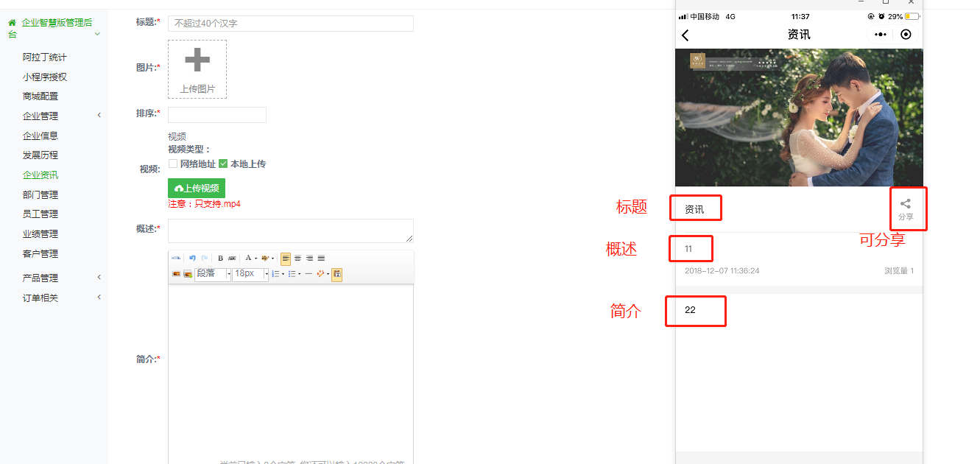This screenshot has width=980, height=464.
Task: Select 员工管理 in the sidebar menu
Action: pyautogui.click(x=40, y=214)
